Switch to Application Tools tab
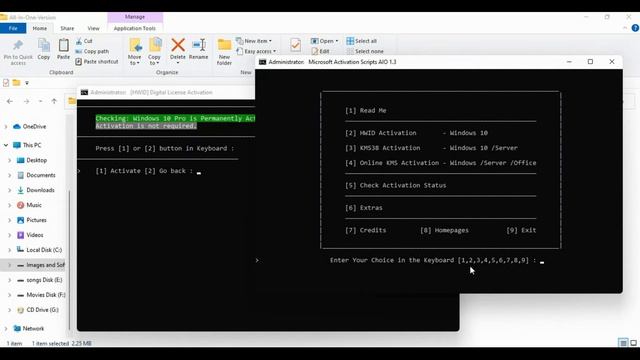 click(135, 28)
